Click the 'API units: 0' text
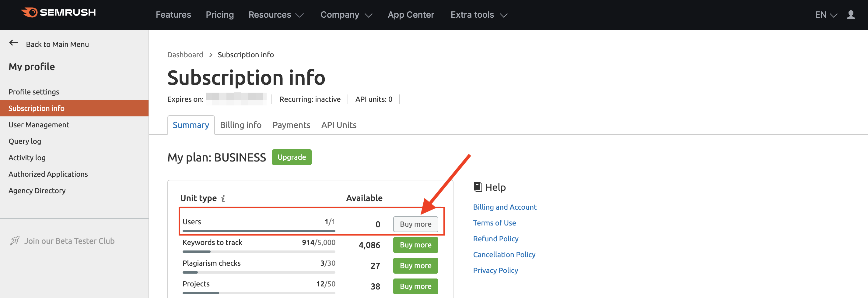Viewport: 868px width, 298px height. coord(374,99)
